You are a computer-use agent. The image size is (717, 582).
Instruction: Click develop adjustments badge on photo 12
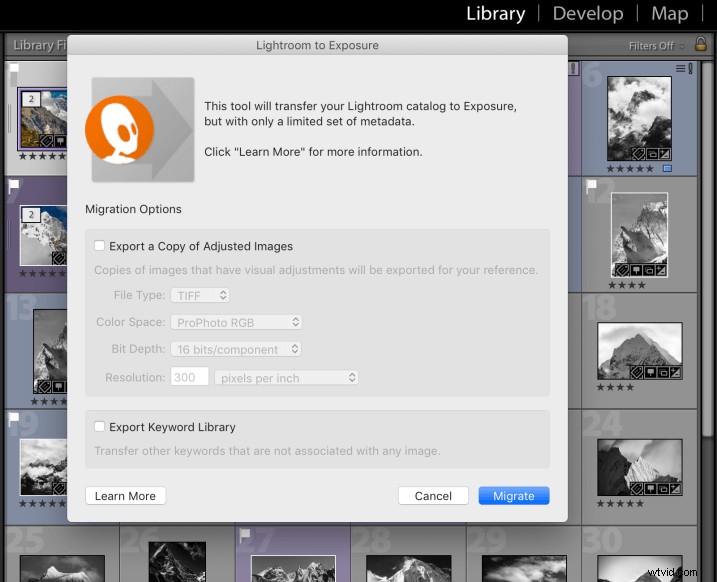[660, 270]
